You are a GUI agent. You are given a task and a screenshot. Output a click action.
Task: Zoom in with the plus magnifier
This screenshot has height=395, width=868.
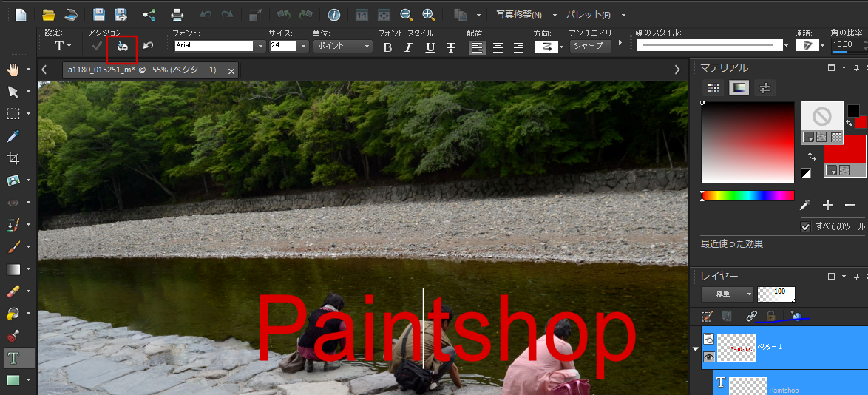pos(428,14)
